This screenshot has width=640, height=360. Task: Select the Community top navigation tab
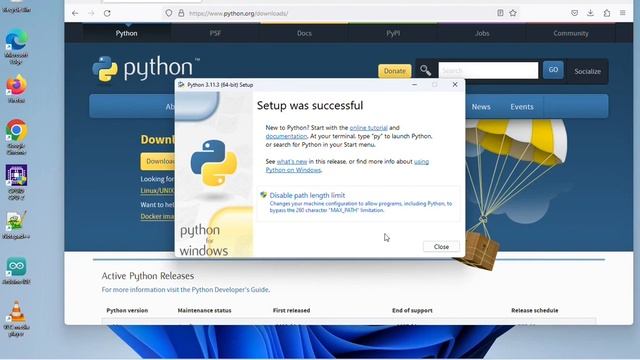571,33
